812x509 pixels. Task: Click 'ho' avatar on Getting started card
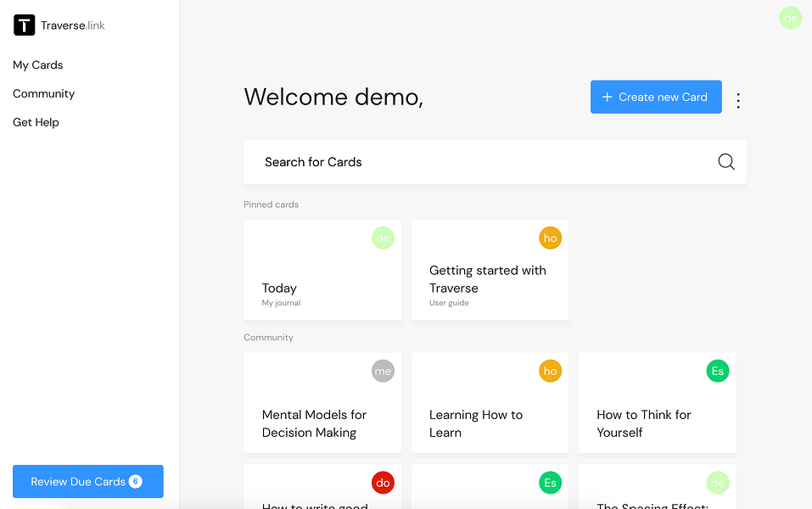point(550,238)
